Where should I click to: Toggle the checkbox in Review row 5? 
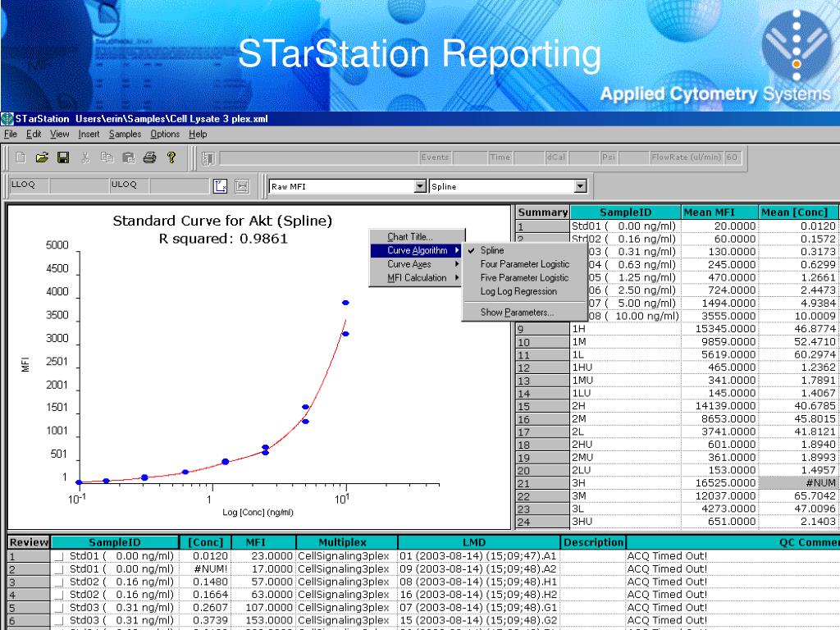[x=59, y=609]
